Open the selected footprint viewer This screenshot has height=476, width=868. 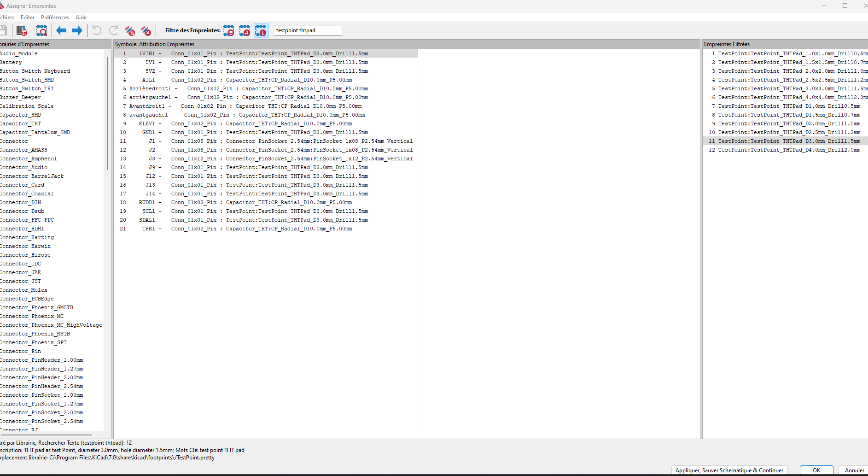tap(41, 31)
